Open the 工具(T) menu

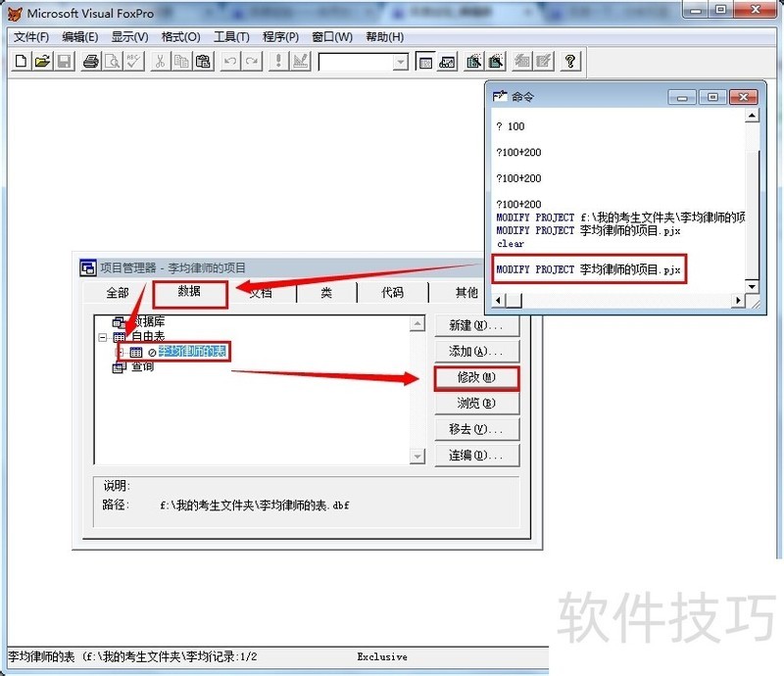tap(231, 37)
